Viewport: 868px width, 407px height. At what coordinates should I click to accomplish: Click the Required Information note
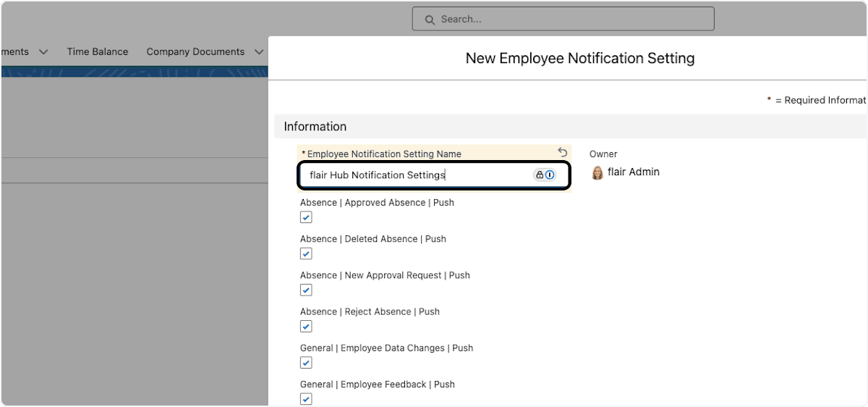[817, 101]
